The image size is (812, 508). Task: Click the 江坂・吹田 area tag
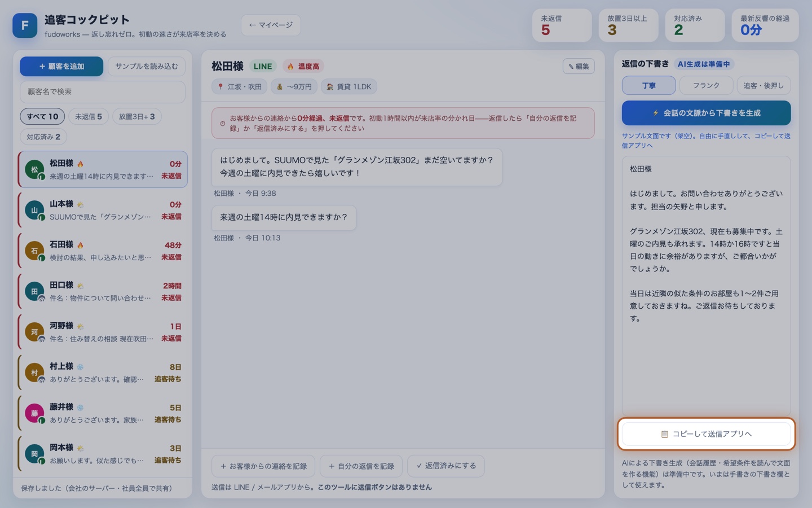point(240,86)
